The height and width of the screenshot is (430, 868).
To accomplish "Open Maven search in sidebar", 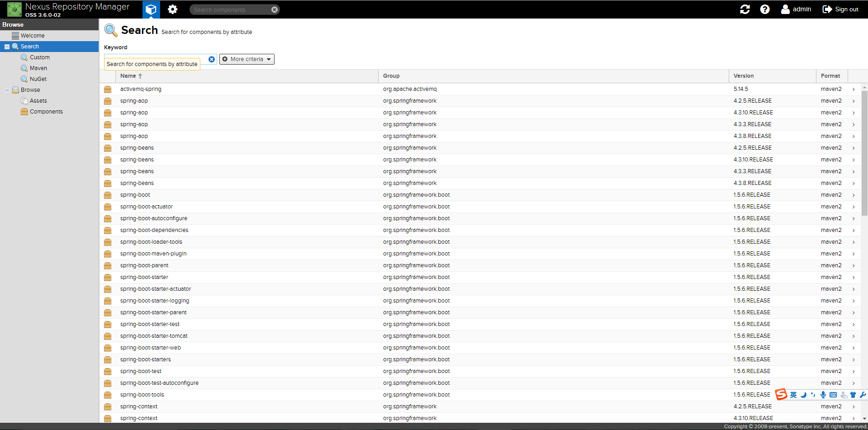I will 38,68.
